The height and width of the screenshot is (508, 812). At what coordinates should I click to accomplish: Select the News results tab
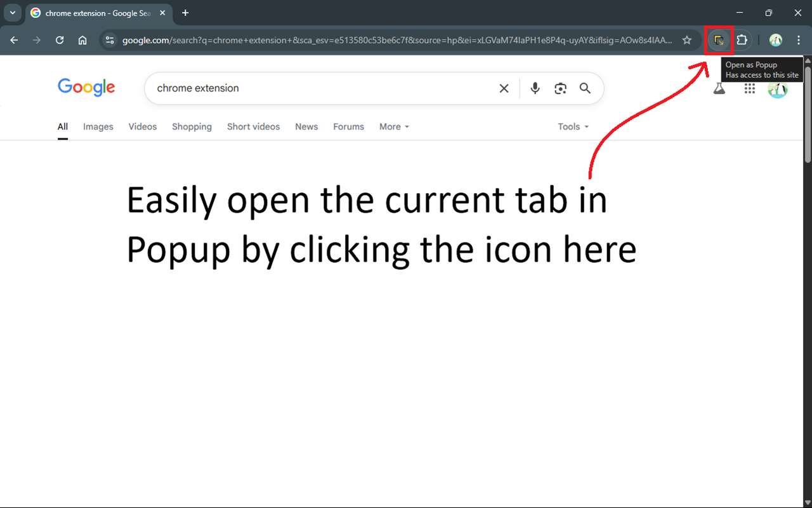coord(306,126)
